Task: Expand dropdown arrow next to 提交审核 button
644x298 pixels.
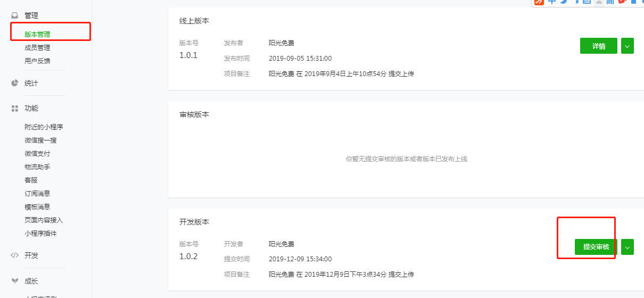Action: point(628,247)
